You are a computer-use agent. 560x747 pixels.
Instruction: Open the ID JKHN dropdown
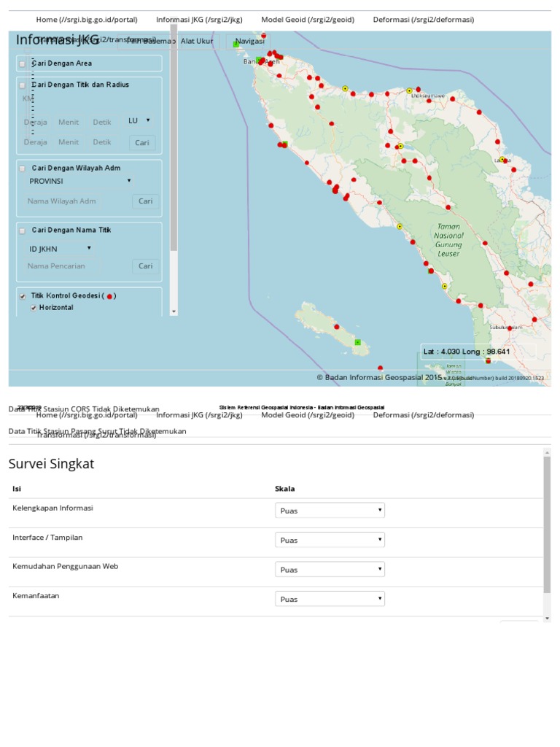tap(61, 249)
